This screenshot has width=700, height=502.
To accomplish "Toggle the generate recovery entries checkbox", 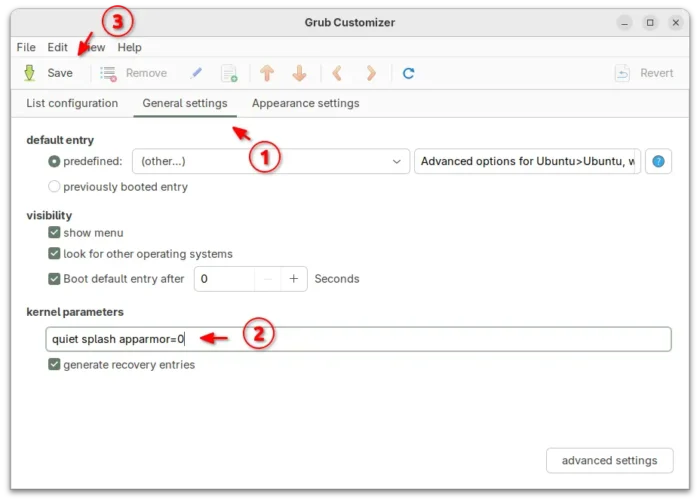I will click(54, 364).
